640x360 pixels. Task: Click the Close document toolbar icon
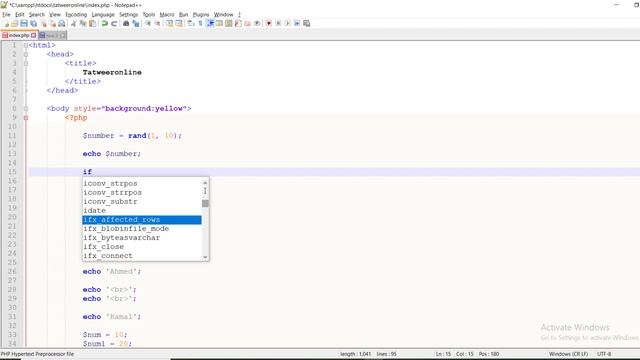[43, 24]
